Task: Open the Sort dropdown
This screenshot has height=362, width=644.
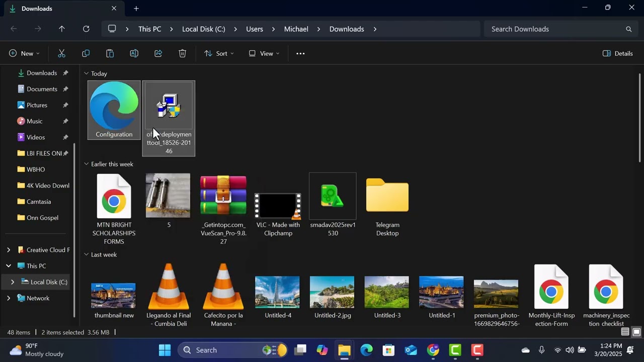Action: click(x=219, y=53)
